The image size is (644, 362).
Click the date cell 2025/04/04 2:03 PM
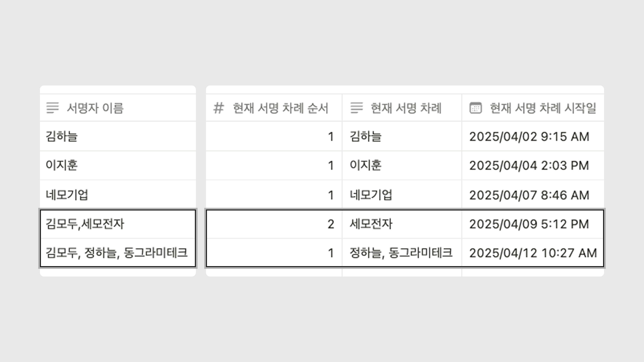tap(529, 165)
